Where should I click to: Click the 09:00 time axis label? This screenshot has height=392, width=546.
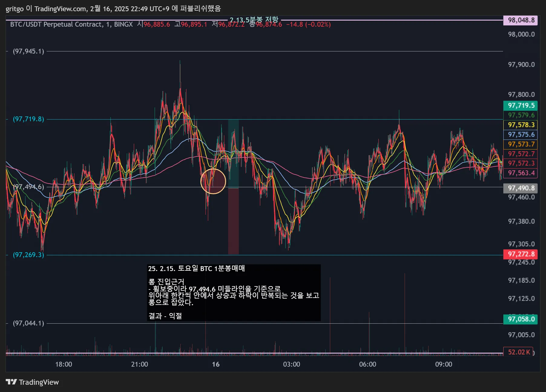pyautogui.click(x=443, y=364)
